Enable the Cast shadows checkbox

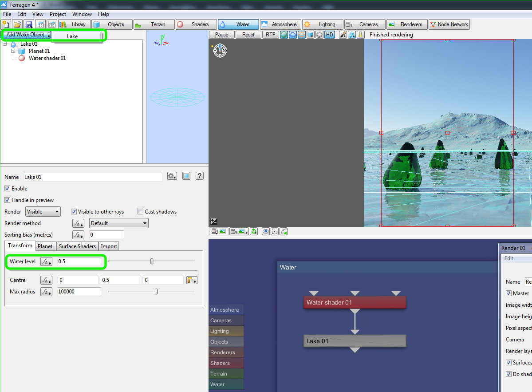(x=141, y=211)
